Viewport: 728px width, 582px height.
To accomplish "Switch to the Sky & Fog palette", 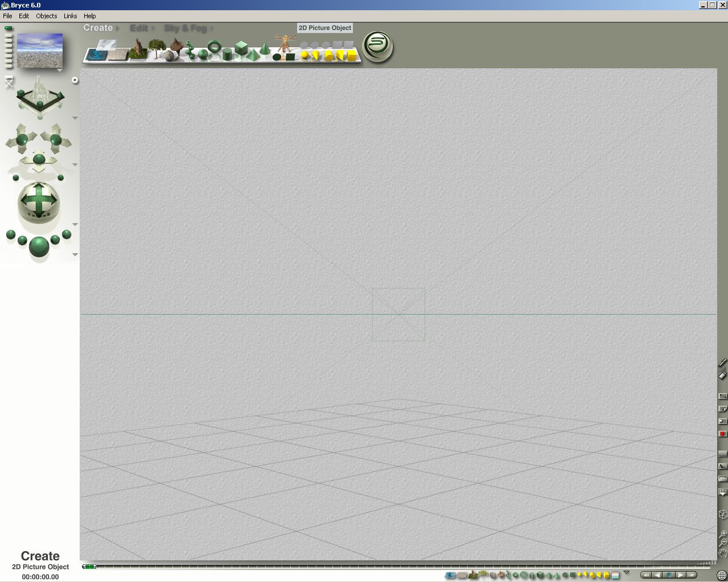I will pos(185,28).
